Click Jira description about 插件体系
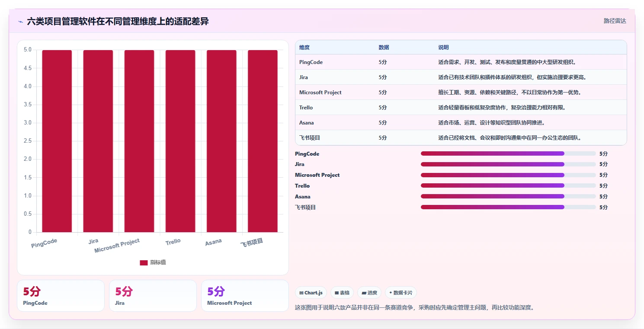The width and height of the screenshot is (644, 329). 513,77
